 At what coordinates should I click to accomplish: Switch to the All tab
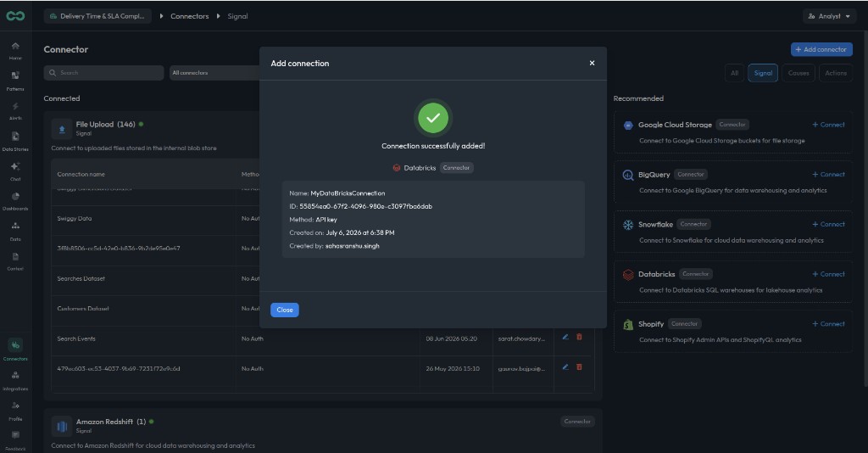[x=735, y=73]
